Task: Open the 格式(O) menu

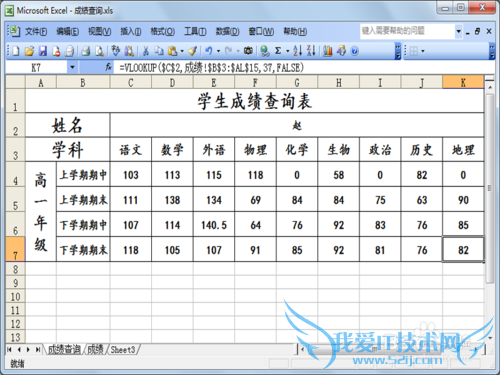Action: [x=162, y=32]
